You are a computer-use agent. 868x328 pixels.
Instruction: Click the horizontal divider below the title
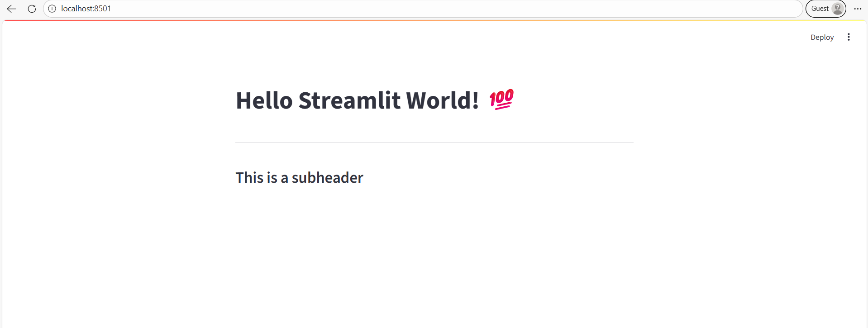point(434,142)
